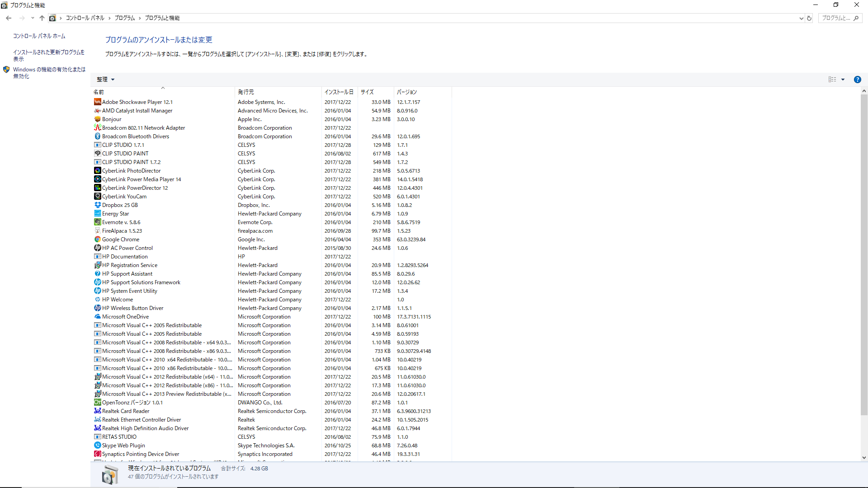Click the Dropbox 25 GB icon
The image size is (868, 488).
[97, 205]
